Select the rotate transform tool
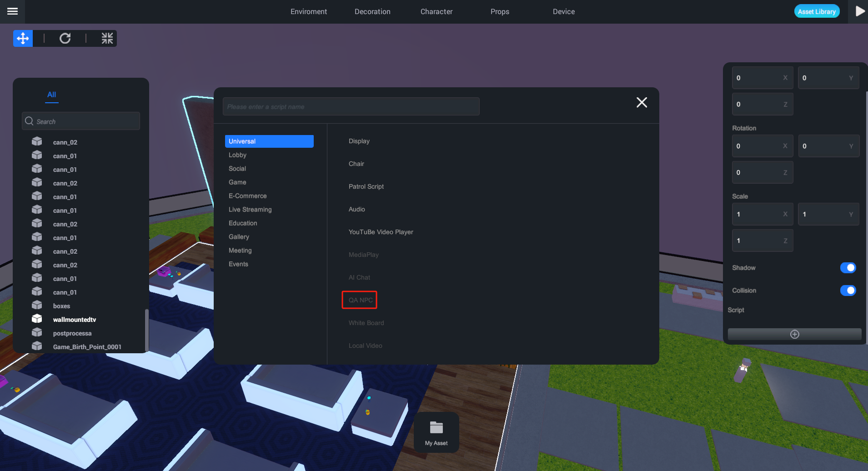This screenshot has width=868, height=471. pyautogui.click(x=65, y=39)
